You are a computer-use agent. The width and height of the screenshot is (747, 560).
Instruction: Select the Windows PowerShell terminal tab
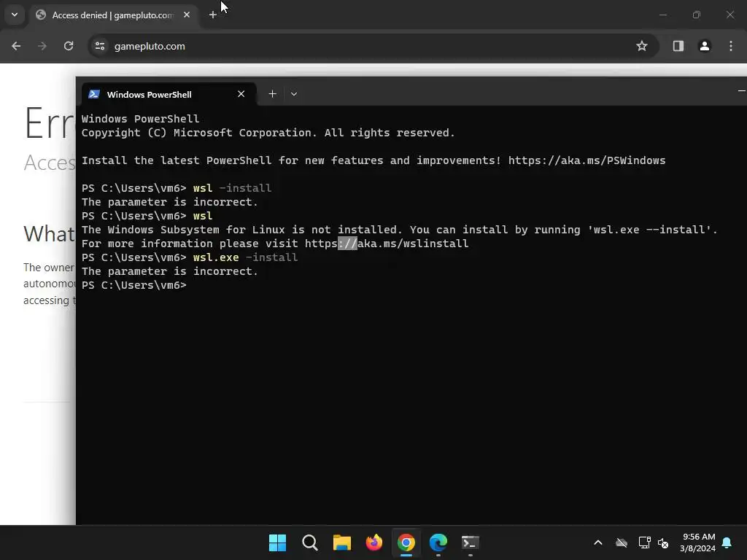point(169,94)
